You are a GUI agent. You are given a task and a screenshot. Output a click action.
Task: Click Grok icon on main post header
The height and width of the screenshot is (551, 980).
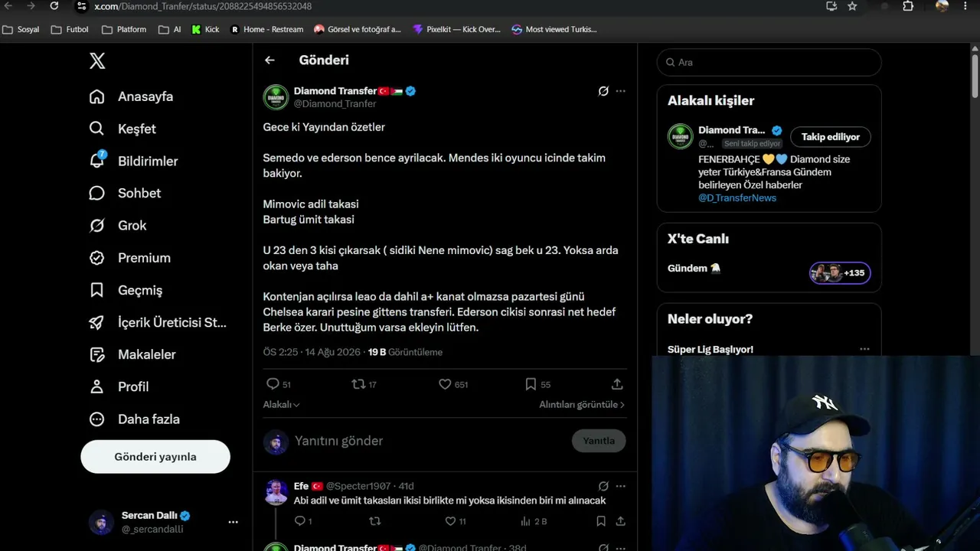click(x=603, y=91)
